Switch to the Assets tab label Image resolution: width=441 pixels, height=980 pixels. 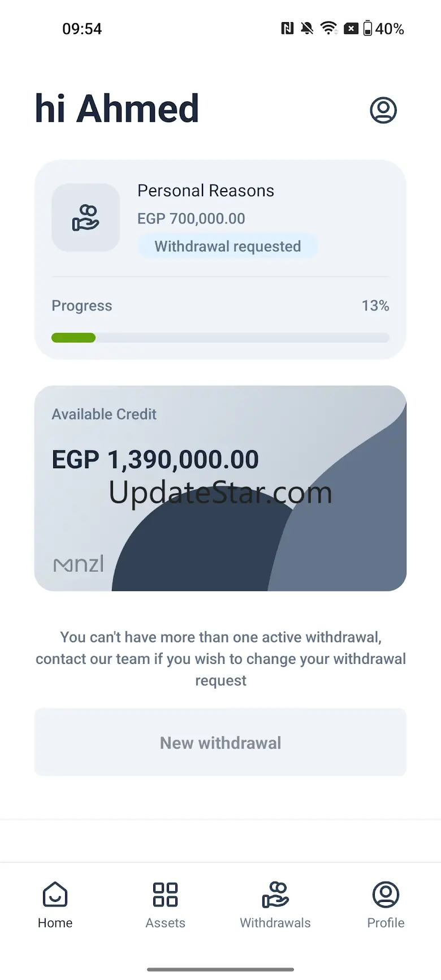click(x=165, y=923)
